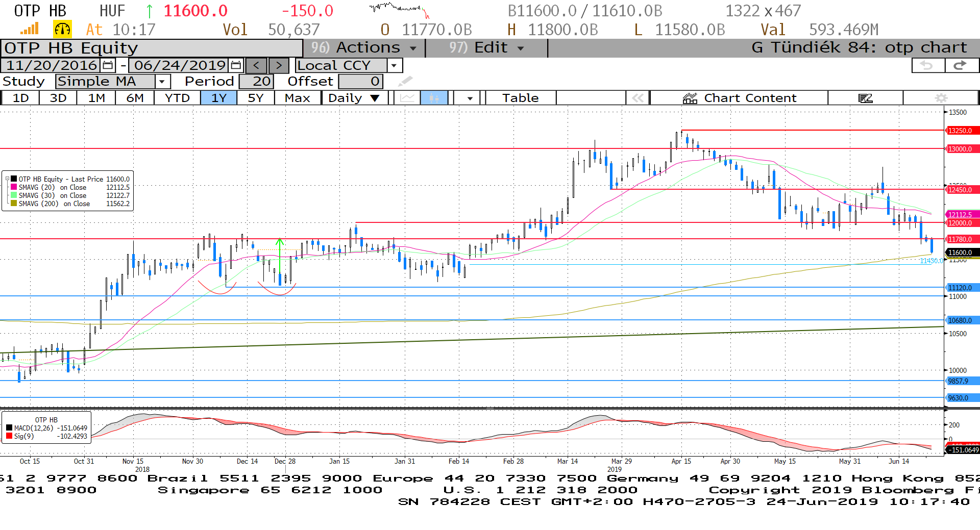
Task: Click the SMAVG (20) magenta legend swatch
Action: click(x=14, y=187)
